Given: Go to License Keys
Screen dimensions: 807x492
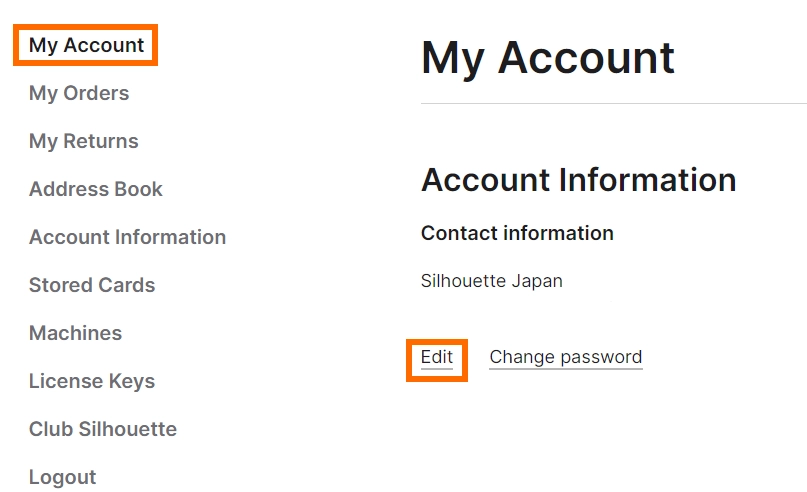Looking at the screenshot, I should coord(92,381).
